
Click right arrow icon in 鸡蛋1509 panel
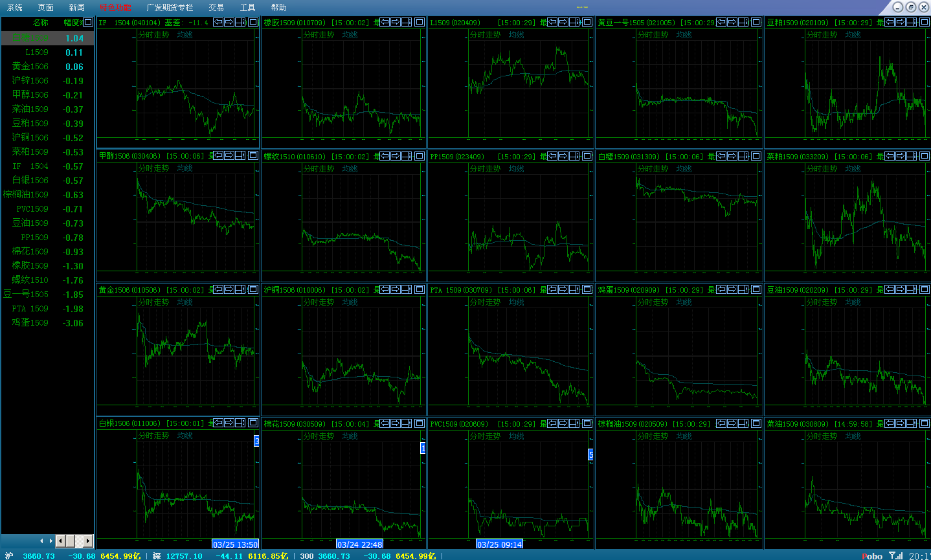(x=732, y=289)
